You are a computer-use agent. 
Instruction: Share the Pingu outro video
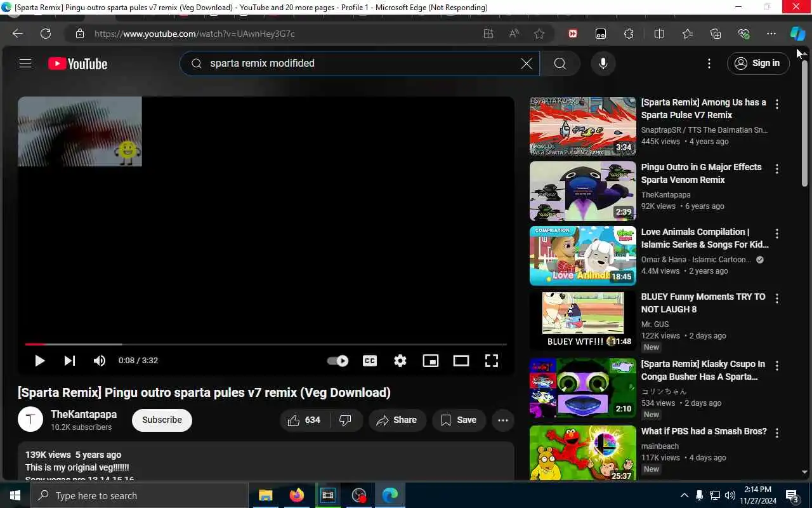click(397, 420)
